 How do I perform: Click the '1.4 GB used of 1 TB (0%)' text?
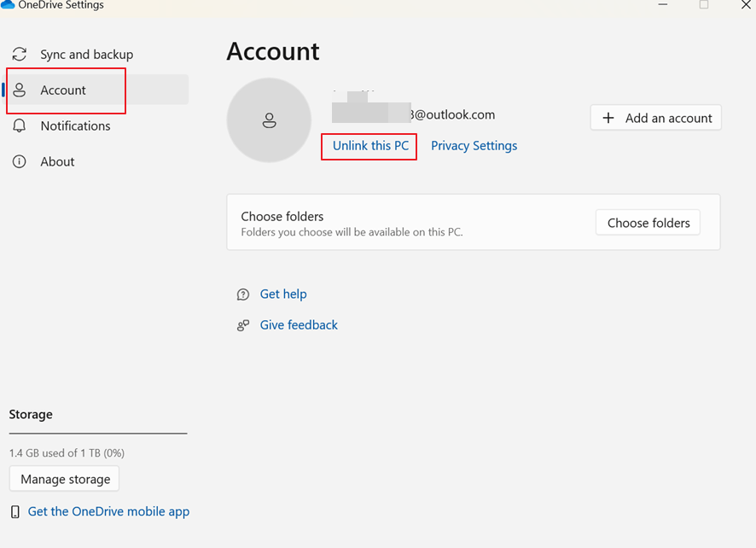[67, 453]
